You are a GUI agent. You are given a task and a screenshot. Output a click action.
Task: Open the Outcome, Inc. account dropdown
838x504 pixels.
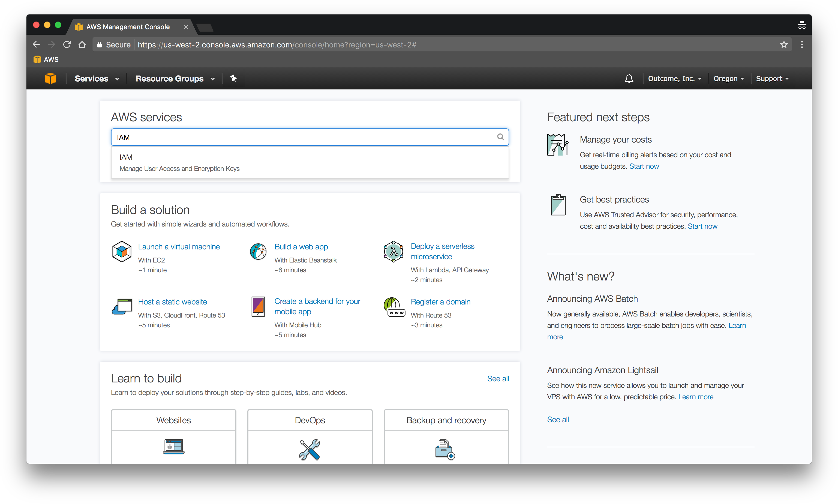(675, 79)
